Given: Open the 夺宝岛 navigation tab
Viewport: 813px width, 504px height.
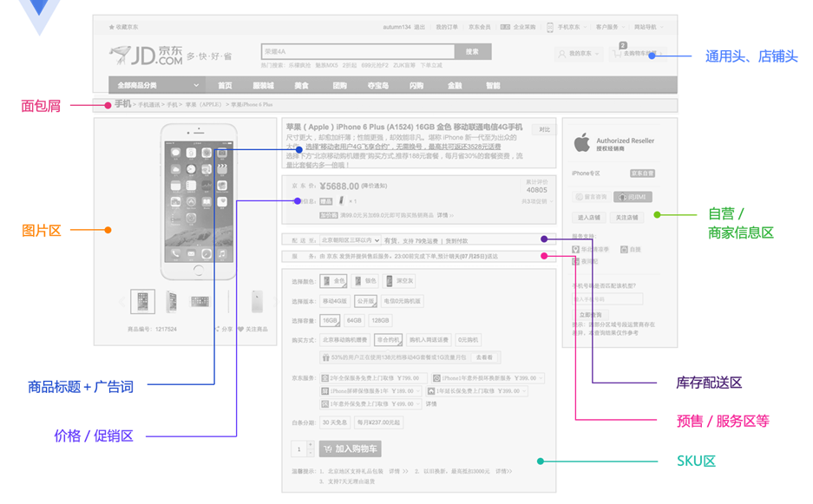Looking at the screenshot, I should click(x=378, y=86).
